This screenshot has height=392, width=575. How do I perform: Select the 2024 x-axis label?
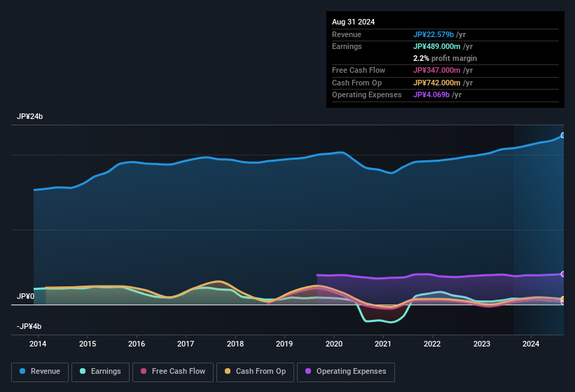531,344
